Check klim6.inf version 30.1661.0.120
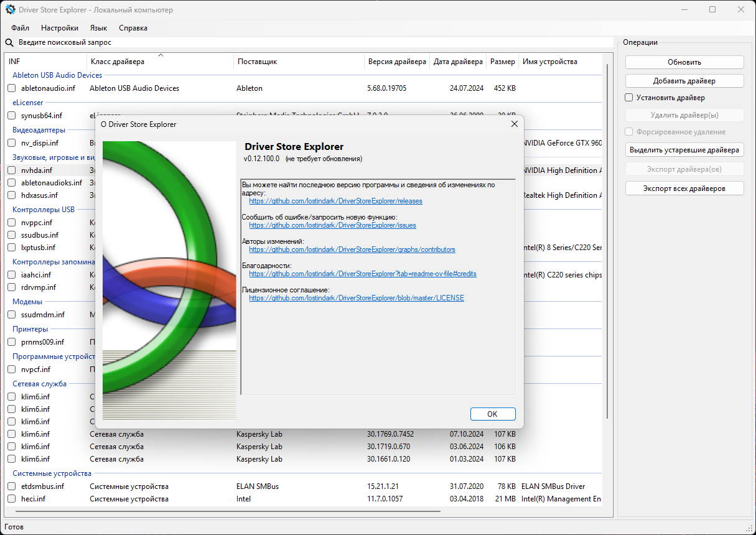Viewport: 756px width, 535px height. coord(12,459)
